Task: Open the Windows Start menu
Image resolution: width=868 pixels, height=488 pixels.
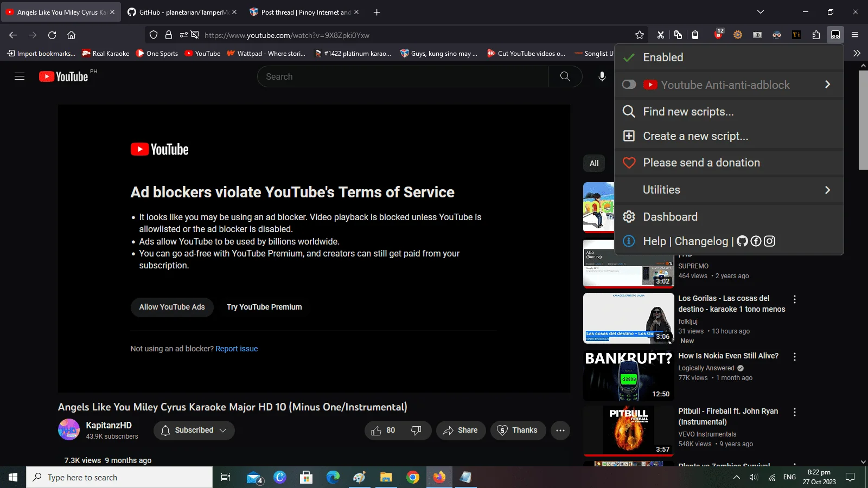Action: point(13,477)
